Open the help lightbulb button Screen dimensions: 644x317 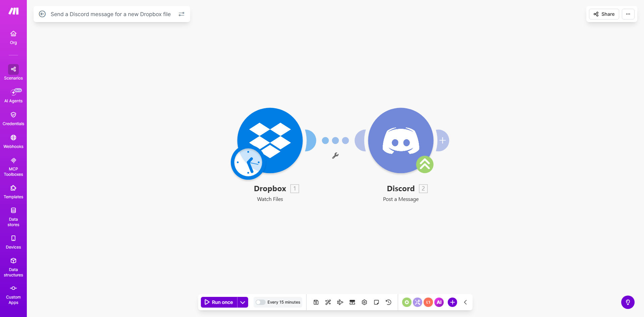[628, 302]
